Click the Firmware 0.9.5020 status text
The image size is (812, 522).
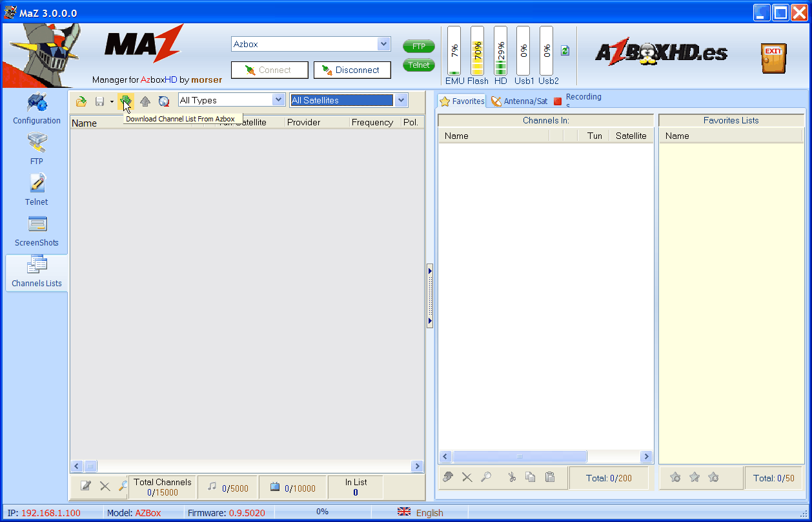[227, 513]
